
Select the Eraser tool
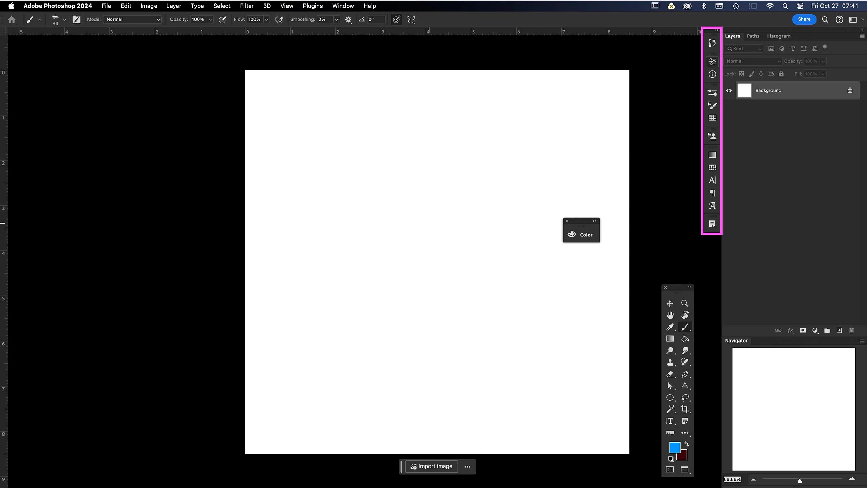670,374
